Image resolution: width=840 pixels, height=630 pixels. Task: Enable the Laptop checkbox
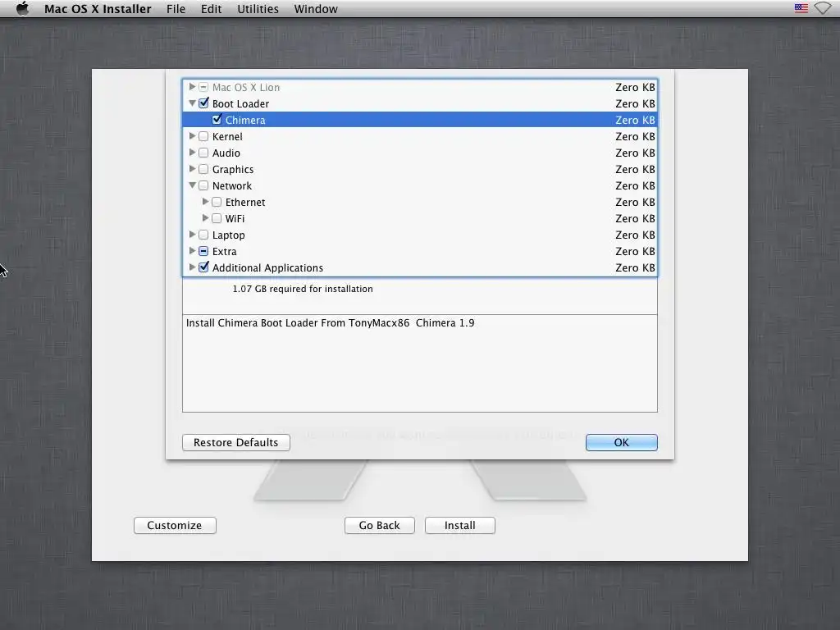click(203, 235)
